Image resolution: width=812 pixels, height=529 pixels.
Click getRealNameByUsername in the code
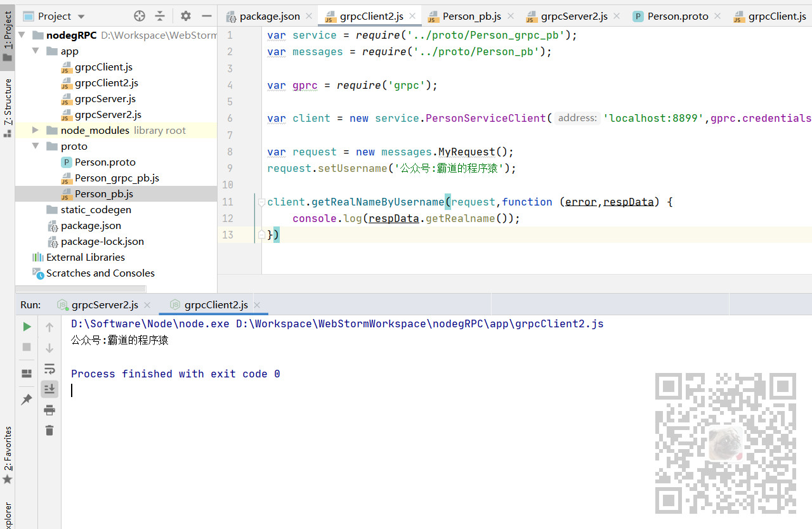(x=378, y=202)
